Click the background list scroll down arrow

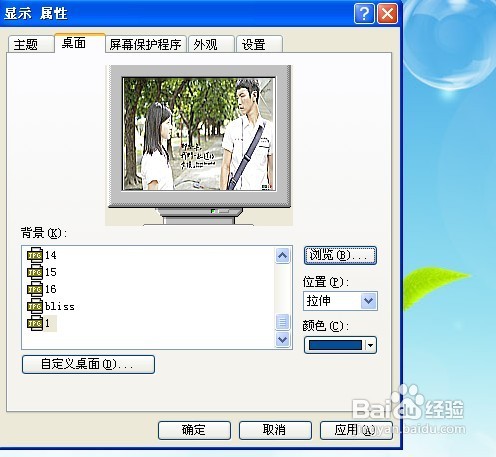pos(282,340)
